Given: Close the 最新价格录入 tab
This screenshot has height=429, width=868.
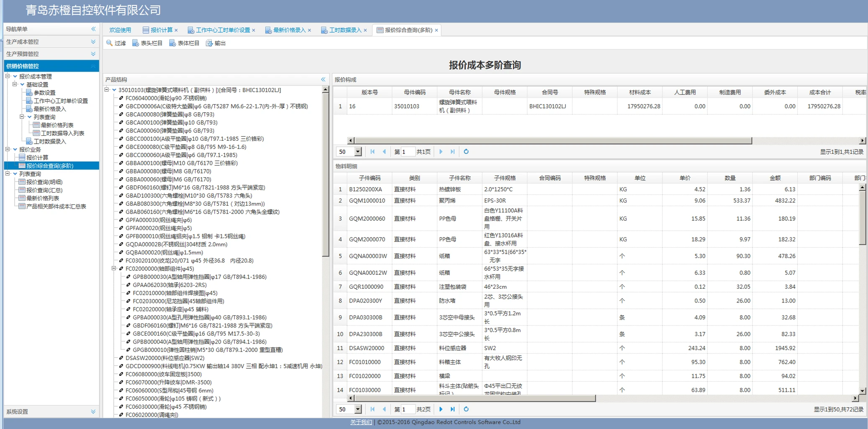Looking at the screenshot, I should point(309,30).
